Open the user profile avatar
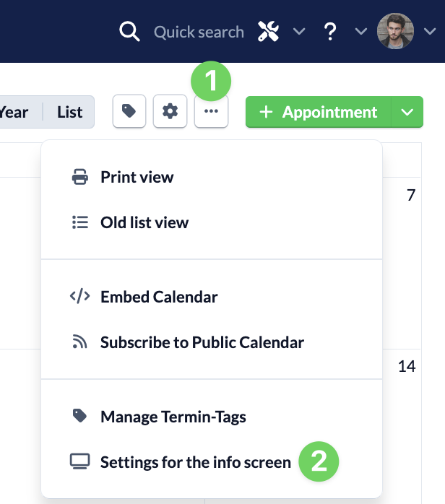Image resolution: width=445 pixels, height=504 pixels. tap(395, 32)
